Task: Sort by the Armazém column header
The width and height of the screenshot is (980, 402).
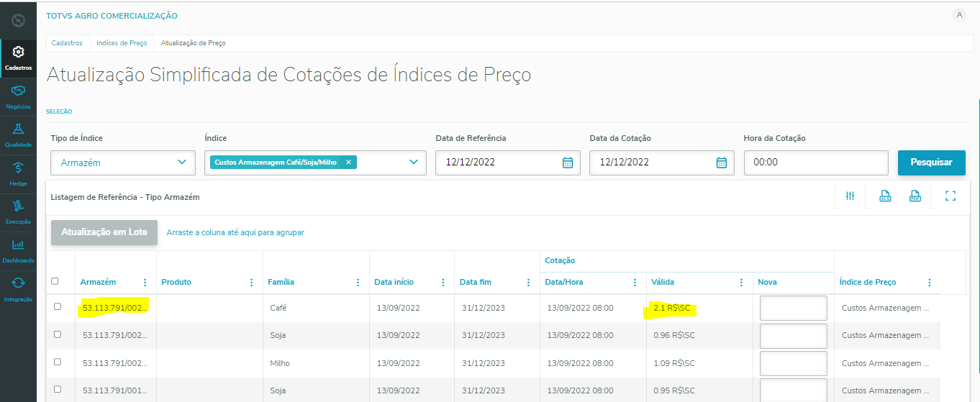Action: click(x=98, y=283)
